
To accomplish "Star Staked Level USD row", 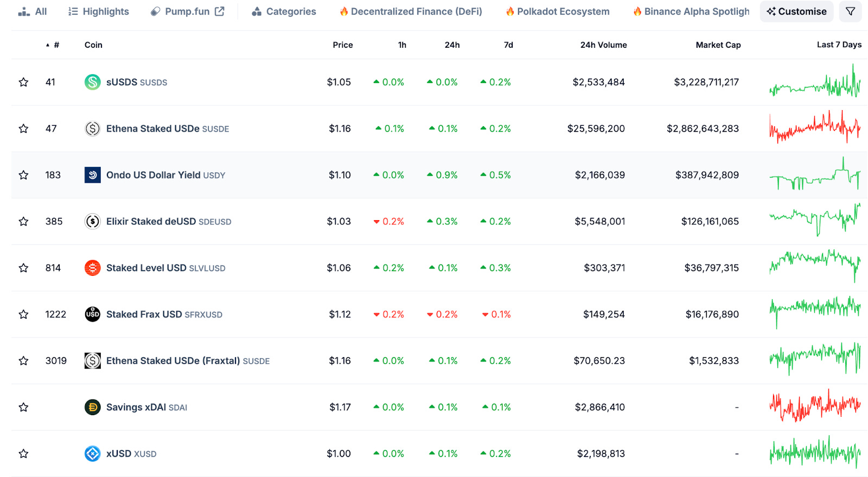I will pyautogui.click(x=23, y=268).
